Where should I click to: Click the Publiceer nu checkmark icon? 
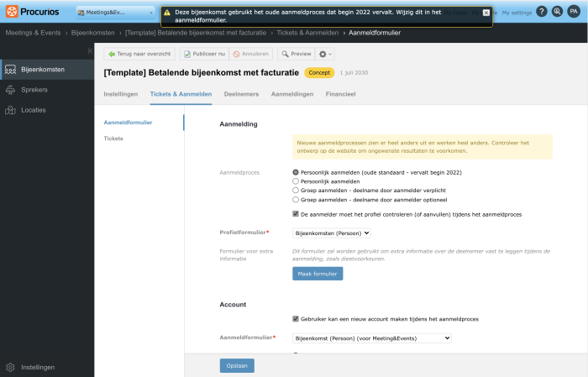coord(187,55)
